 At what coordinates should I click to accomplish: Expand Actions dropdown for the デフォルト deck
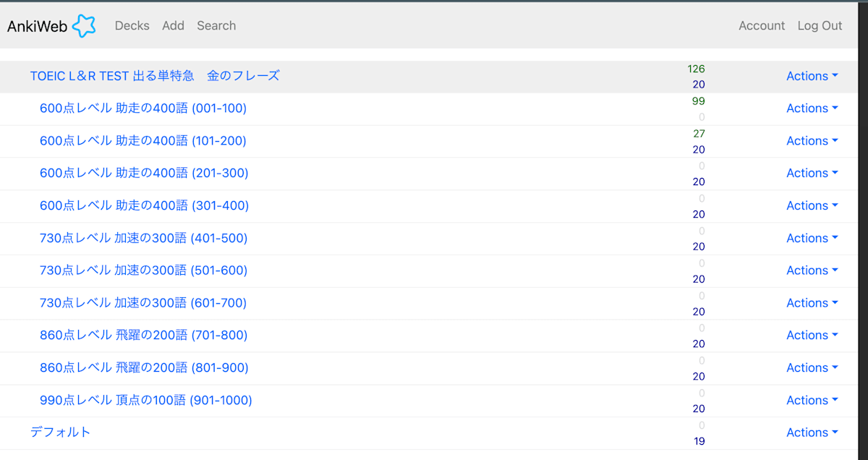tap(812, 433)
